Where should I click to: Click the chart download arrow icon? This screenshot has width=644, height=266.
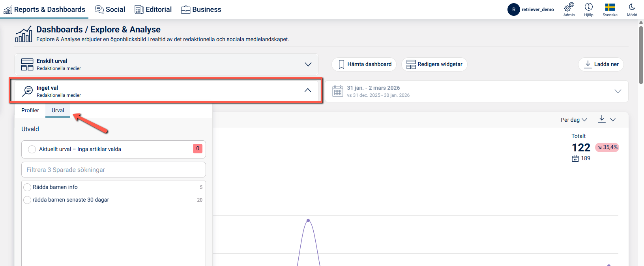click(x=601, y=119)
